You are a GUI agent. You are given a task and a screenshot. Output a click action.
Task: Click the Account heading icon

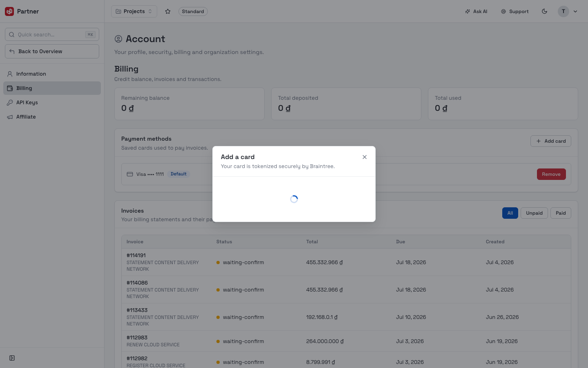click(118, 39)
